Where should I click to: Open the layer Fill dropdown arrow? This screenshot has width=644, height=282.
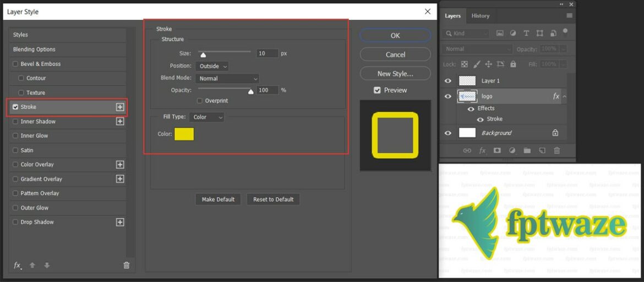click(x=564, y=64)
